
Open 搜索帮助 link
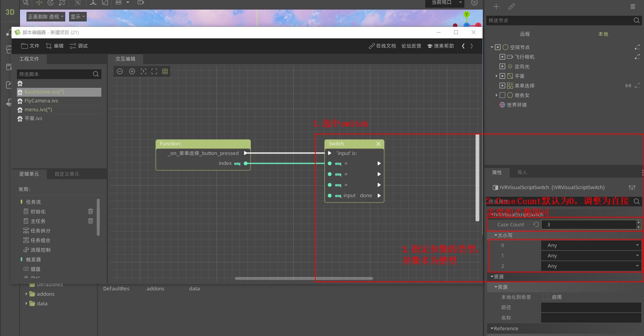point(441,46)
